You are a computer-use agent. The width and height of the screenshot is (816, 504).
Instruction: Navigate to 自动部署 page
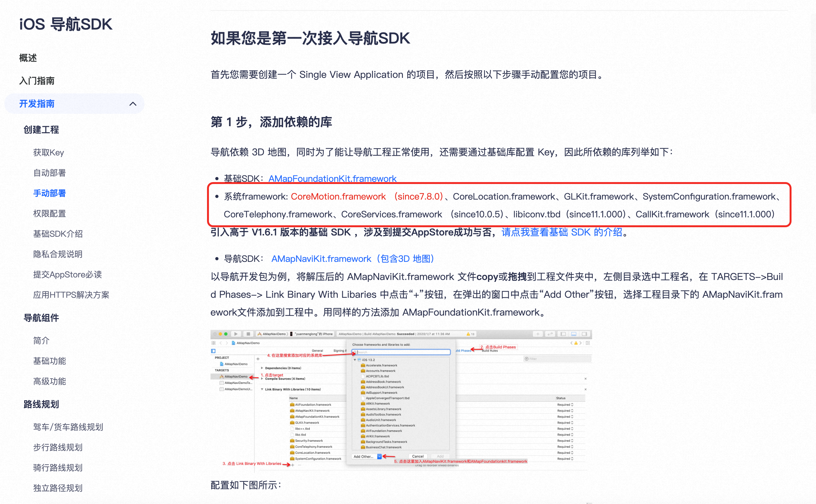tap(49, 173)
